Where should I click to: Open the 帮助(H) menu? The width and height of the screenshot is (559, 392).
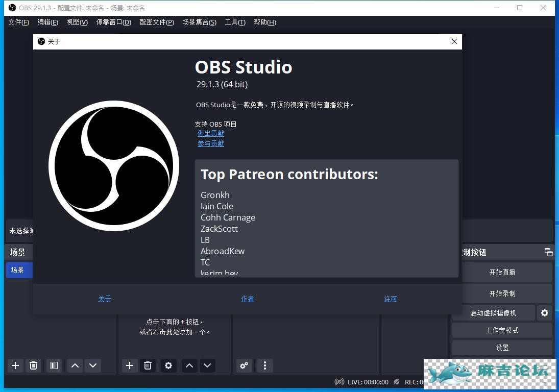tap(265, 22)
